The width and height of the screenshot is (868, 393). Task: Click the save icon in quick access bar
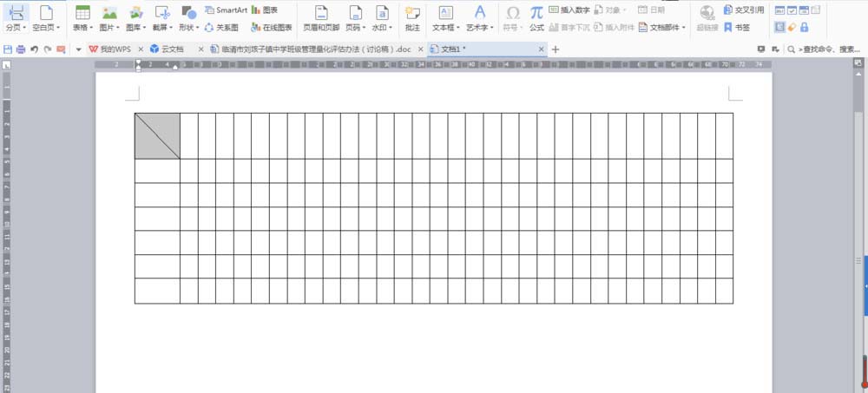[8, 49]
